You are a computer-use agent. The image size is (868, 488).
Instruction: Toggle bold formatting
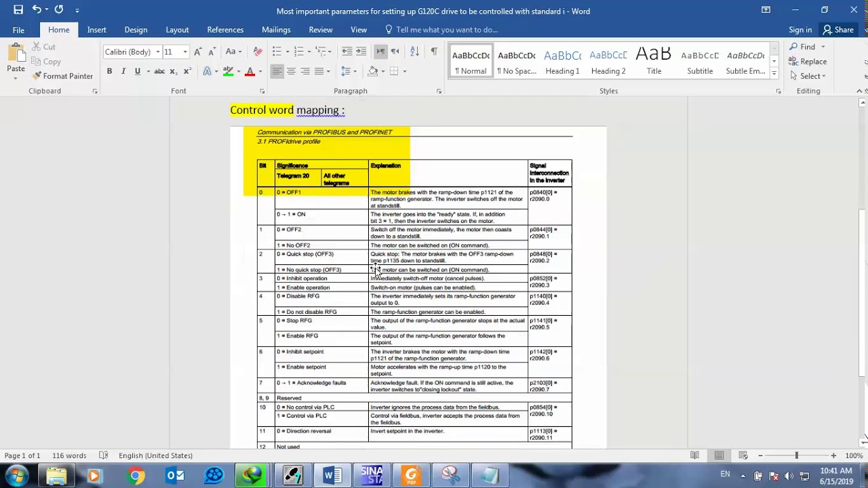point(109,71)
